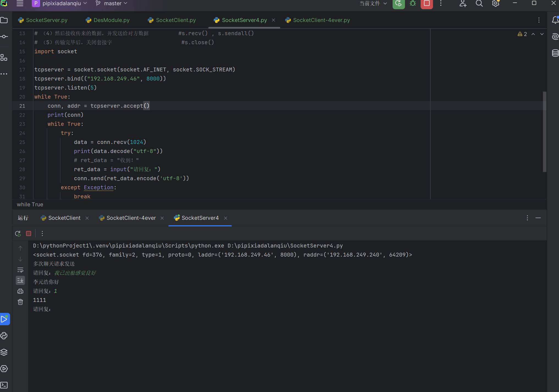Switch to DesModule.py editor tab
Viewport: 559px width, 392px height.
click(108, 20)
